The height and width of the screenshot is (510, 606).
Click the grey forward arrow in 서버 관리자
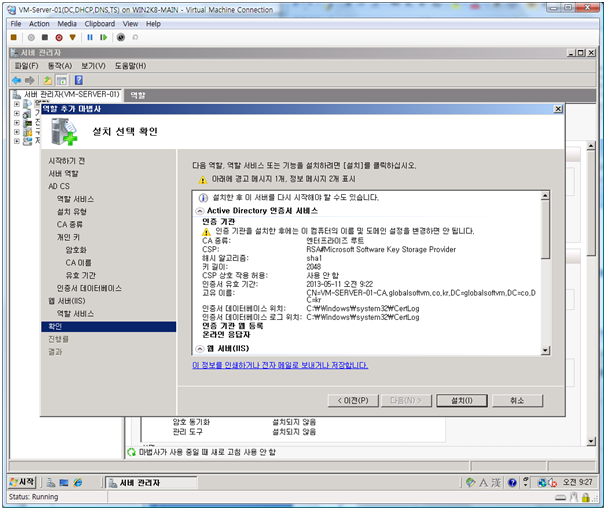point(30,80)
